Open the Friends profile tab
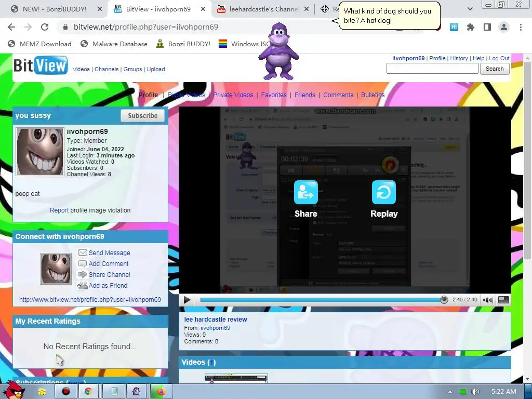Viewport: 532px width, 399px height. point(304,95)
